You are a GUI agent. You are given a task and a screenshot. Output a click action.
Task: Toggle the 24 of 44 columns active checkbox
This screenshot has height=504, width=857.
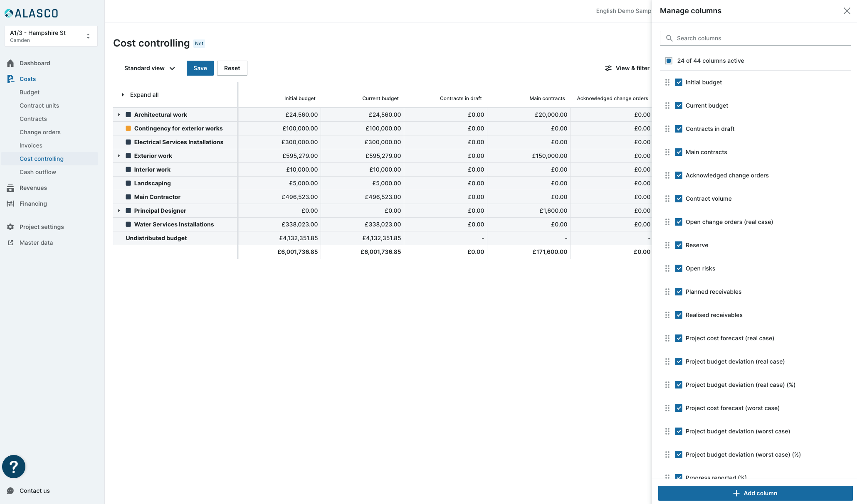tap(669, 61)
